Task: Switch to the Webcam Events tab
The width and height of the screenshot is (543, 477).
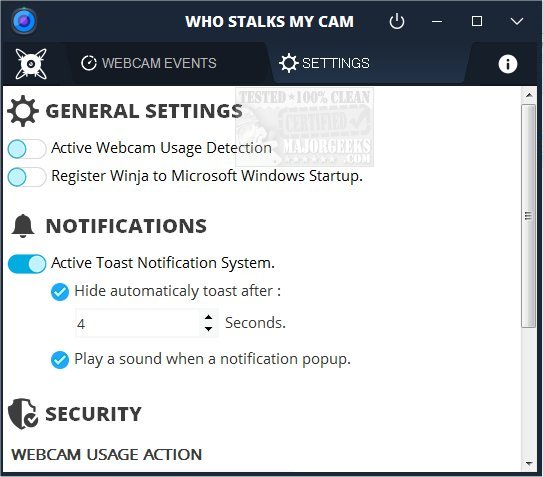Action: coord(149,63)
